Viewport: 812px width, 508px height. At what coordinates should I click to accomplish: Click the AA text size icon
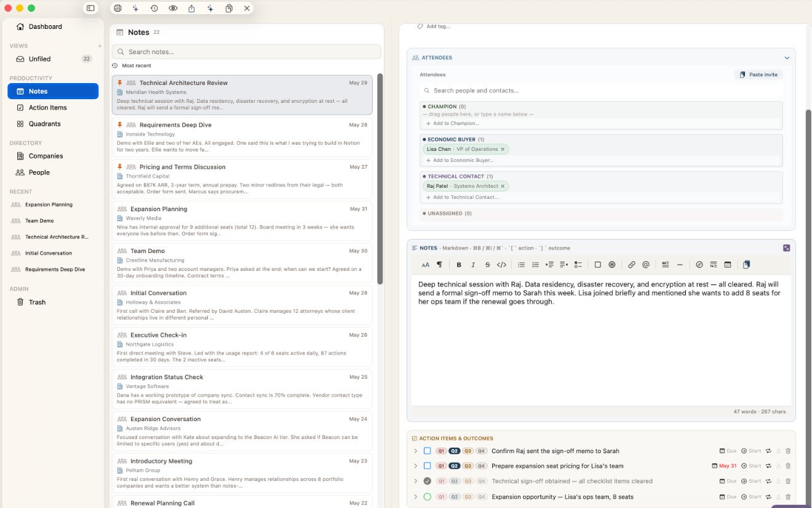tap(425, 265)
